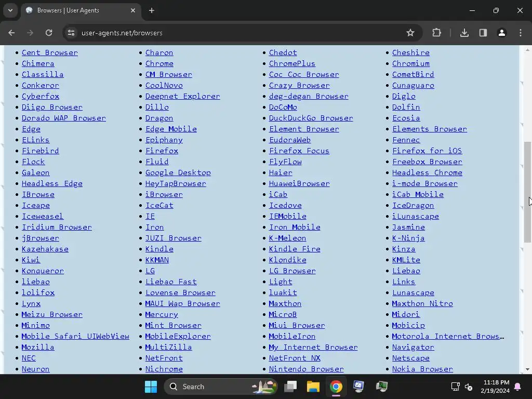Click the scrollbar down arrow
532x399 pixels.
pos(527,369)
